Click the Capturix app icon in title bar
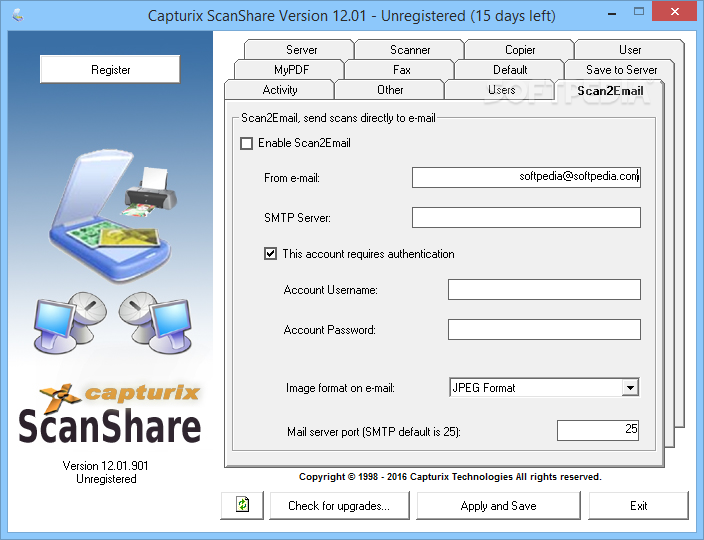This screenshot has width=704, height=540. tap(18, 16)
